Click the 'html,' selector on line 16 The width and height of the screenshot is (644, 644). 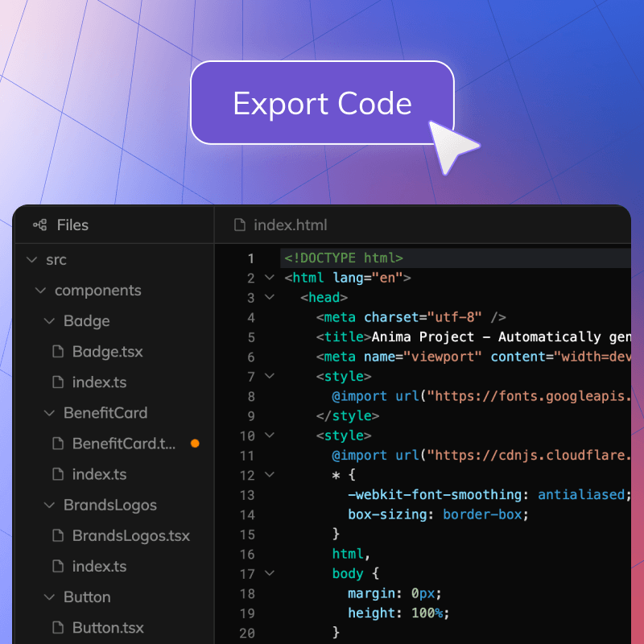coord(351,554)
